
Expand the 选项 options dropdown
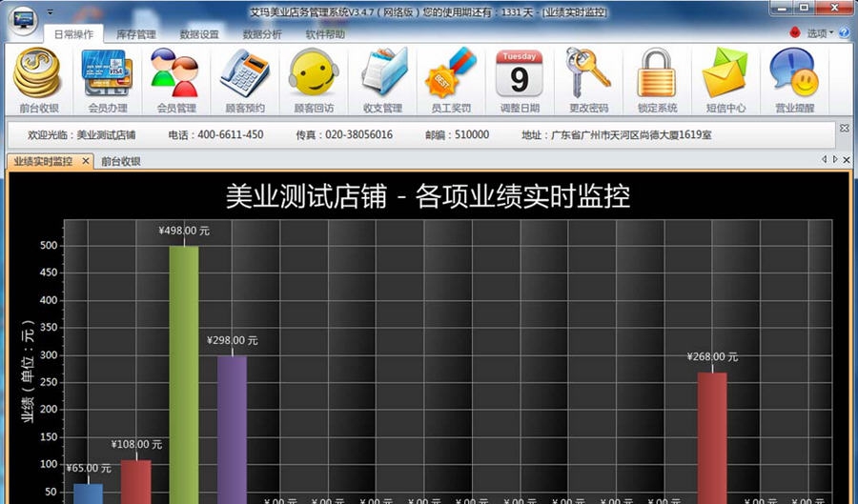coord(820,33)
